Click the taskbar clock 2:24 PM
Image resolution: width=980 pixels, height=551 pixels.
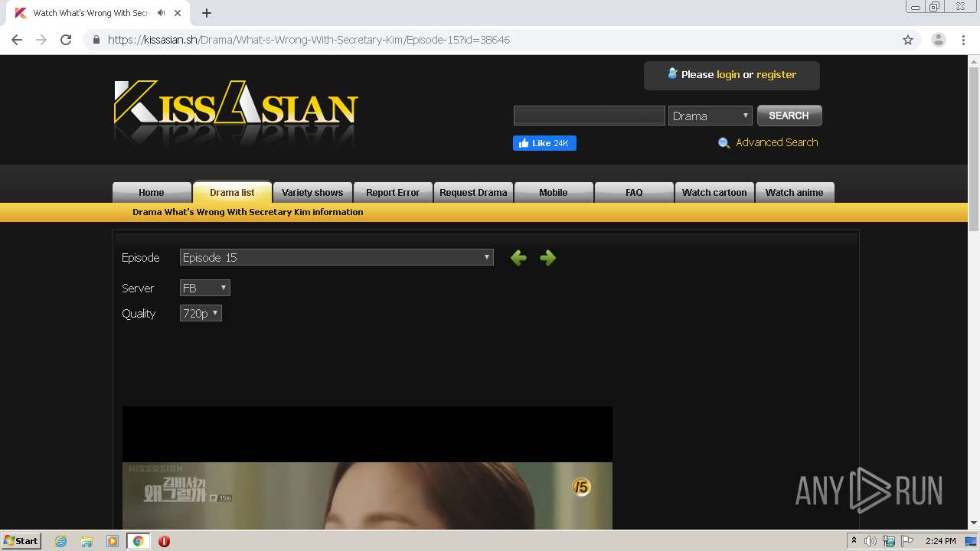pyautogui.click(x=940, y=541)
